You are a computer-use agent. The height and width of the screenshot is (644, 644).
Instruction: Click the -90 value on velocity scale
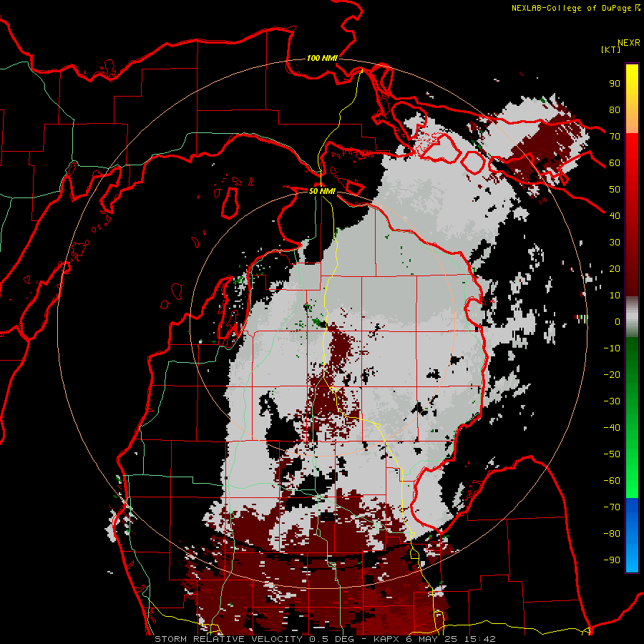(612, 560)
